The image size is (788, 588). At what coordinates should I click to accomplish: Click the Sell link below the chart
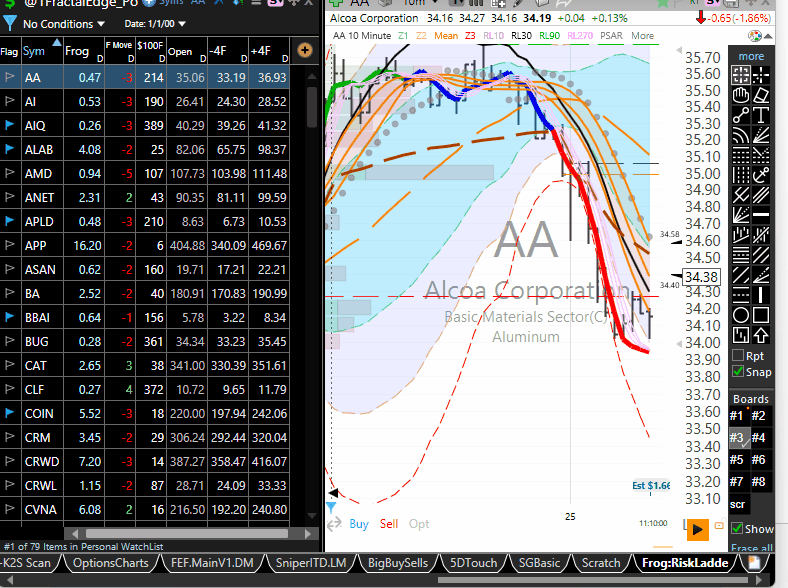pyautogui.click(x=389, y=524)
